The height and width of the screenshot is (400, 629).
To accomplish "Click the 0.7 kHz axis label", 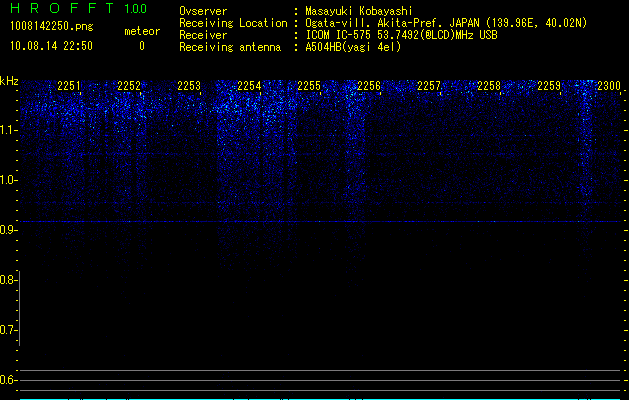I will [x=7, y=330].
